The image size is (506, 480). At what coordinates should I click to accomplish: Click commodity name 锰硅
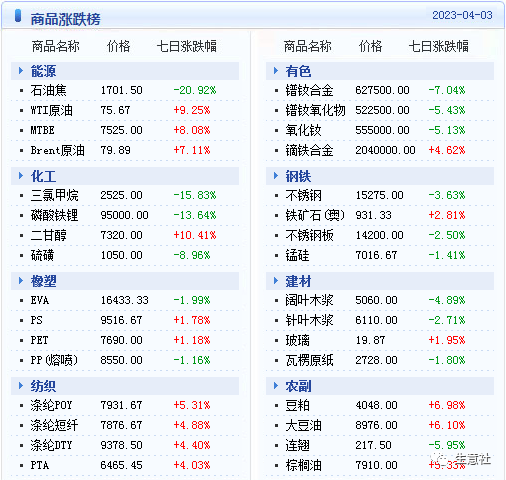tap(297, 255)
